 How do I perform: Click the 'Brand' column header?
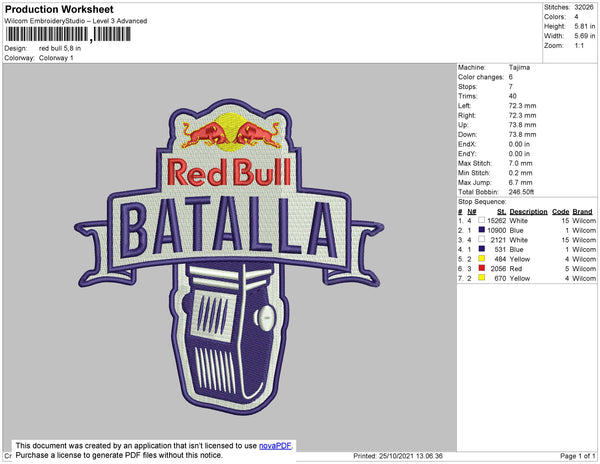coord(582,212)
